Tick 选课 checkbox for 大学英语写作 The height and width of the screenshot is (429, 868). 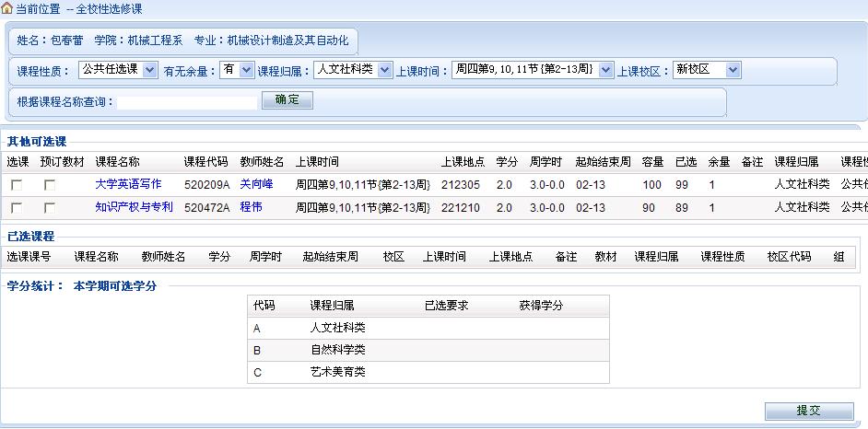click(17, 185)
